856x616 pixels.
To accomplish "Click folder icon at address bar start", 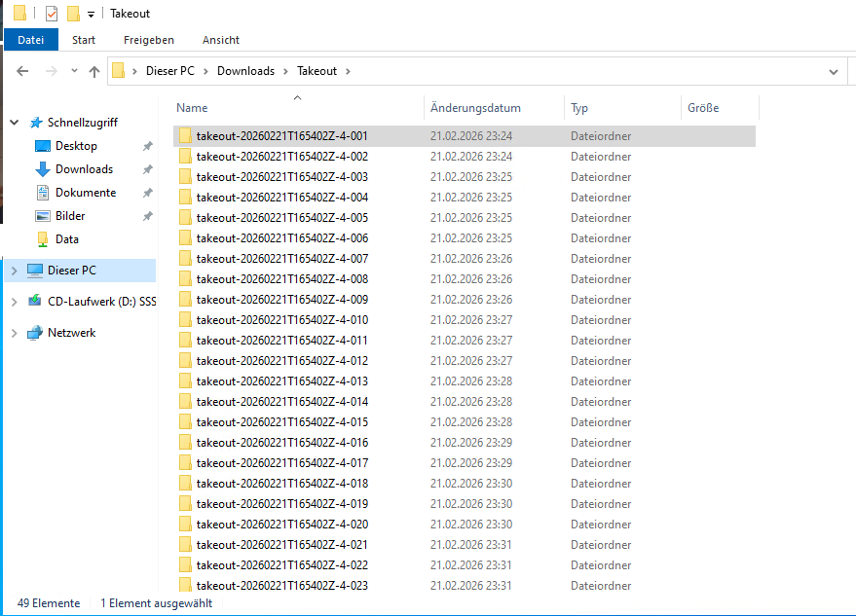I will 119,70.
